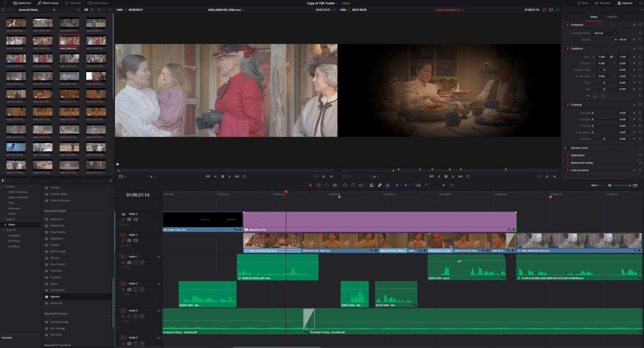Play timeline viewer forward
The image size is (644, 348).
coord(453,176)
